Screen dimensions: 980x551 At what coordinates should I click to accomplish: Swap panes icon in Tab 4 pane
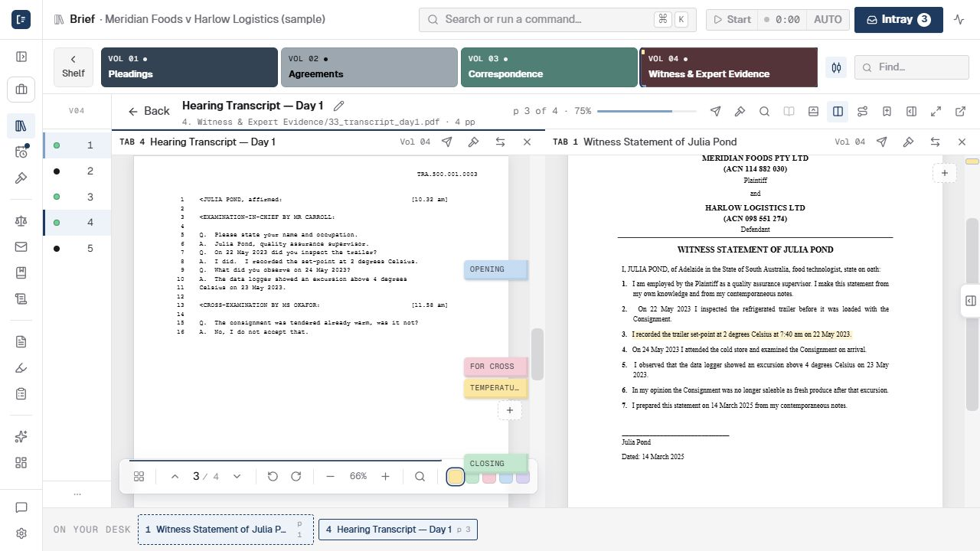[x=500, y=142]
